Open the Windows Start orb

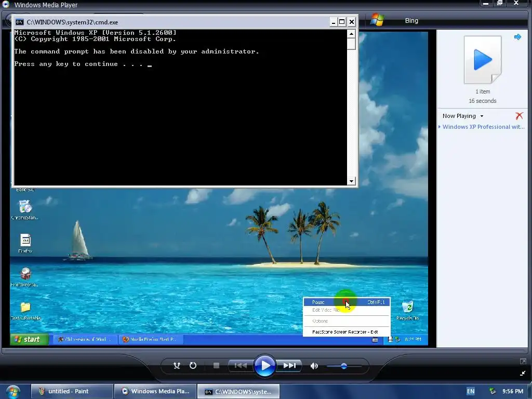[x=13, y=392]
